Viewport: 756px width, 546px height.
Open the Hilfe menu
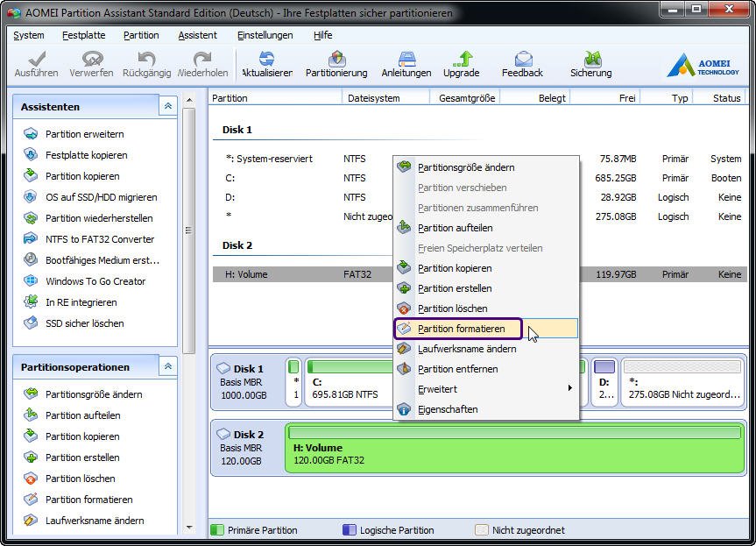click(x=322, y=35)
